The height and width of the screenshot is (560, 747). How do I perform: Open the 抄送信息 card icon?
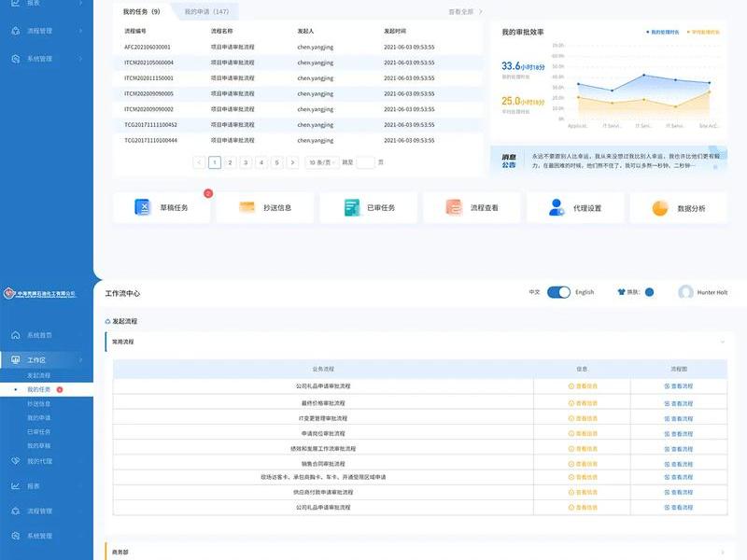click(247, 206)
